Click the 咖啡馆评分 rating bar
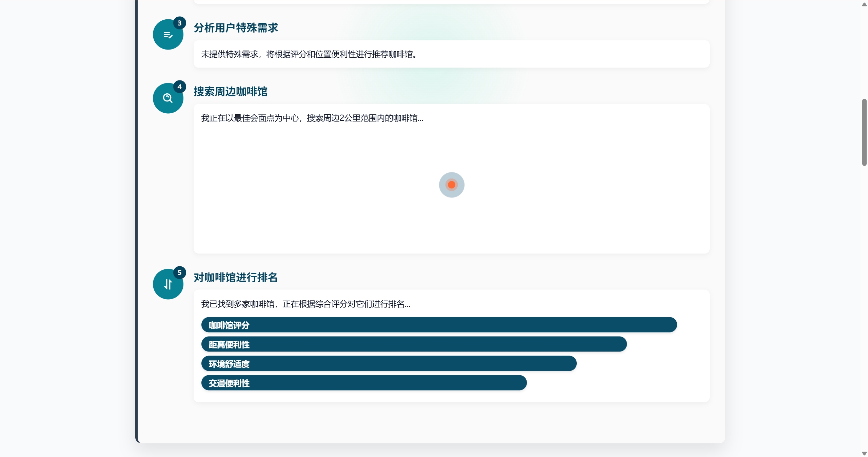 (439, 325)
